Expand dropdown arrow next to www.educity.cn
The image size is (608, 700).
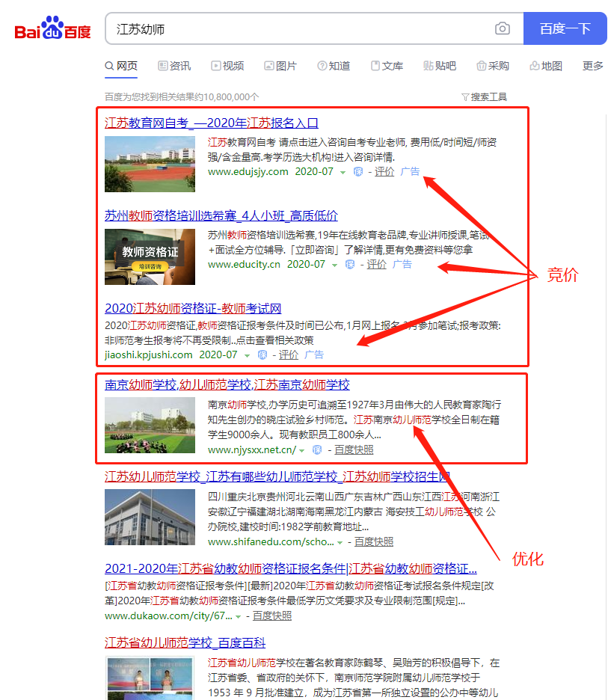[x=334, y=265]
